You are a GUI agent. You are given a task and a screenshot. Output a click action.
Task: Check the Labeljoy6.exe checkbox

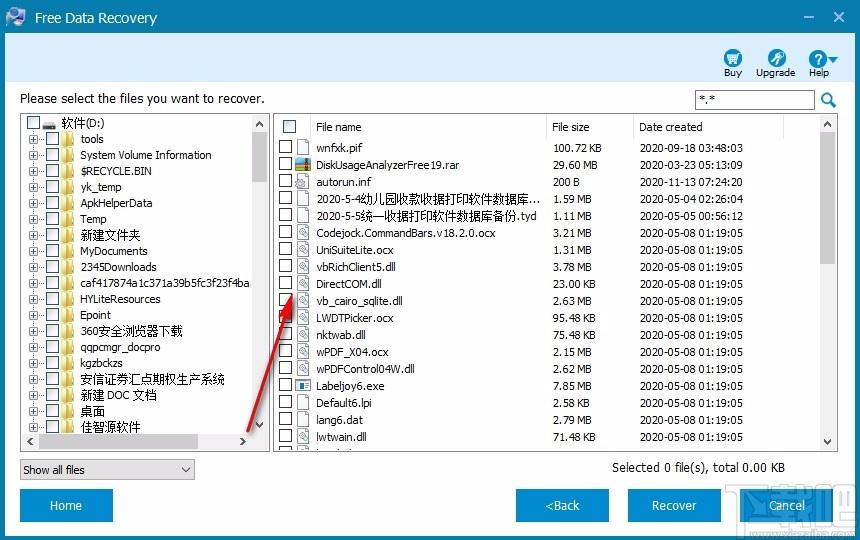tap(285, 384)
